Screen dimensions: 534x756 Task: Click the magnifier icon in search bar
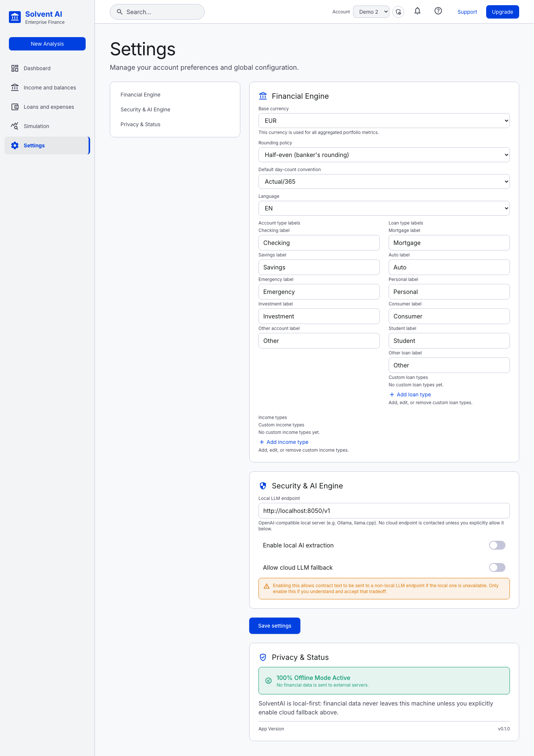coord(120,12)
